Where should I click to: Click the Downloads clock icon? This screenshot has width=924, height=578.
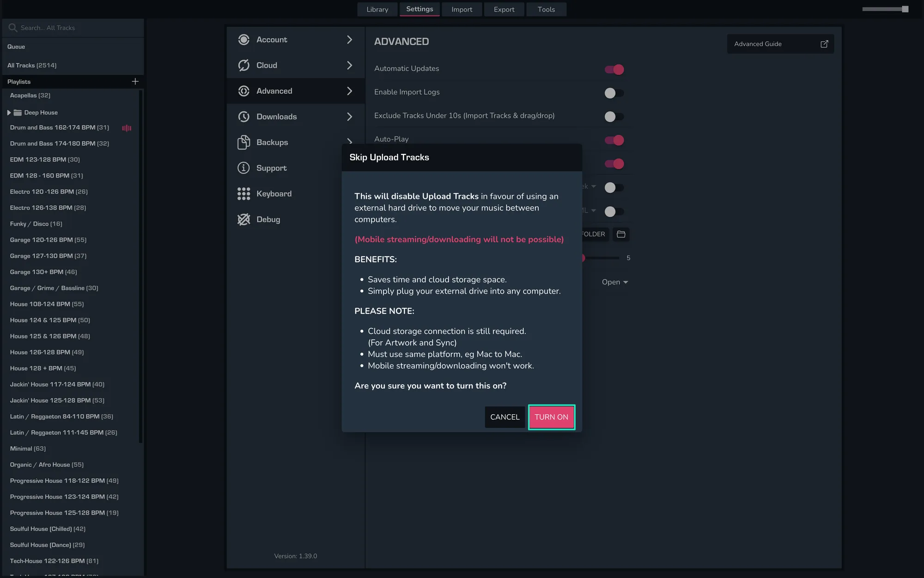coord(243,117)
